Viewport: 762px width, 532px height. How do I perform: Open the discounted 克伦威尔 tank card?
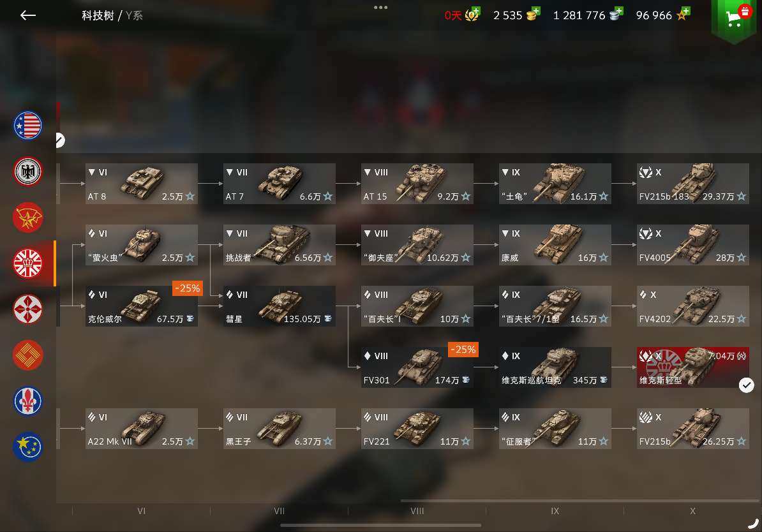[142, 306]
